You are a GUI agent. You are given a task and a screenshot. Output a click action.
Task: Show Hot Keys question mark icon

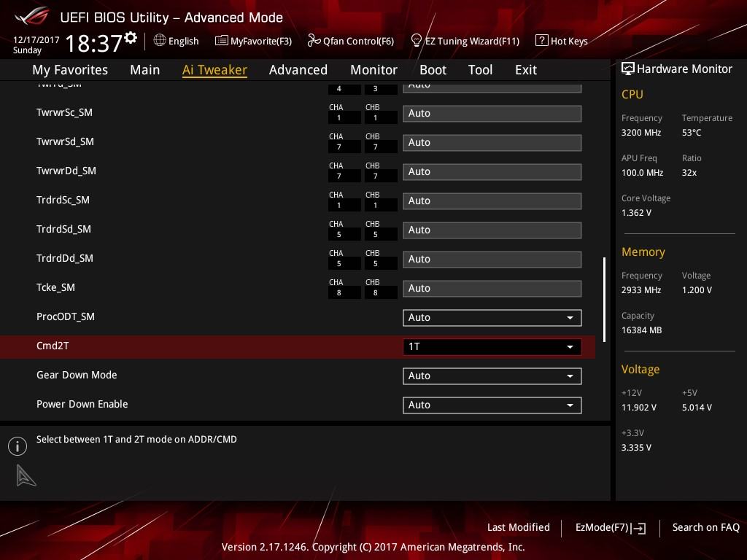click(541, 41)
